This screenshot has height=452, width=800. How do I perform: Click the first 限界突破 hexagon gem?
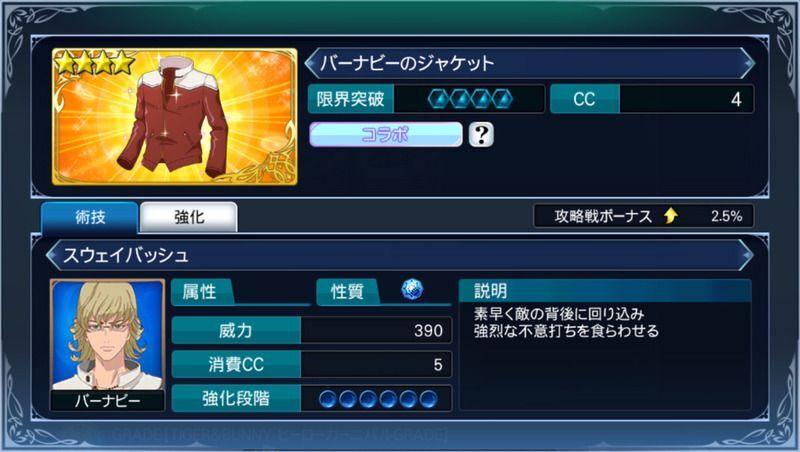[438, 99]
